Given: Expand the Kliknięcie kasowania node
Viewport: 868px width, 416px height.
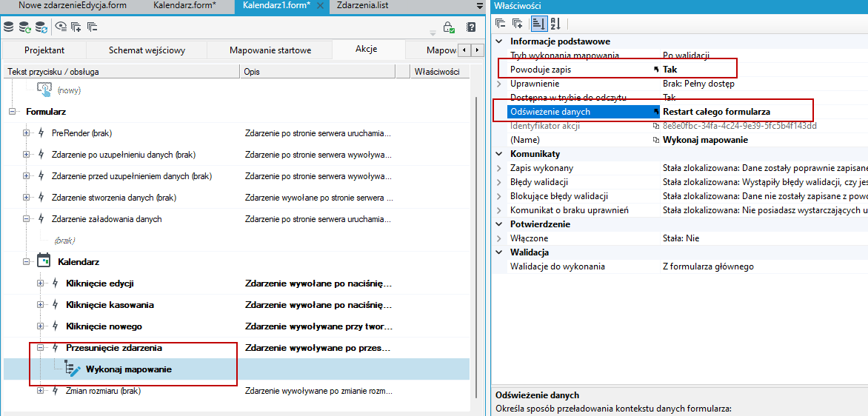Looking at the screenshot, I should [x=41, y=305].
